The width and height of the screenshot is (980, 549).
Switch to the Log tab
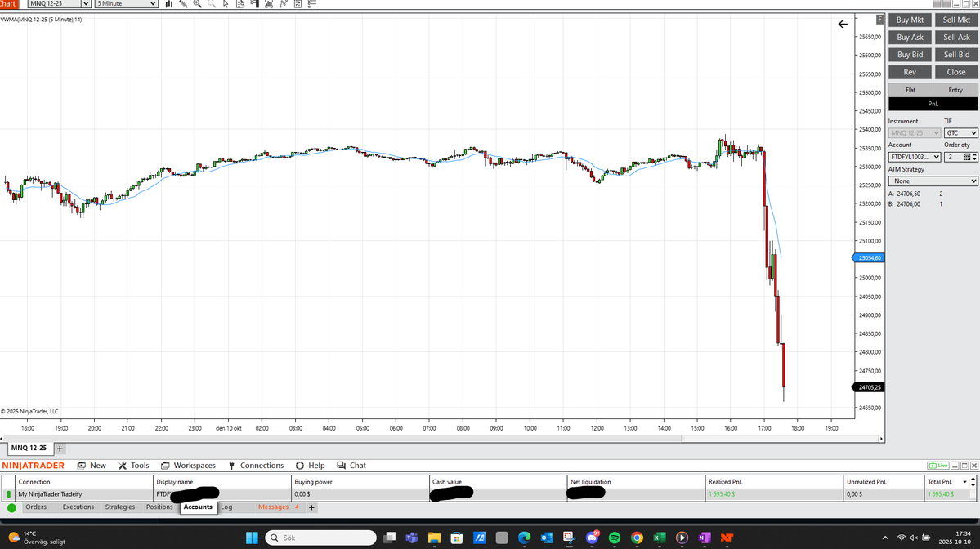tap(226, 507)
